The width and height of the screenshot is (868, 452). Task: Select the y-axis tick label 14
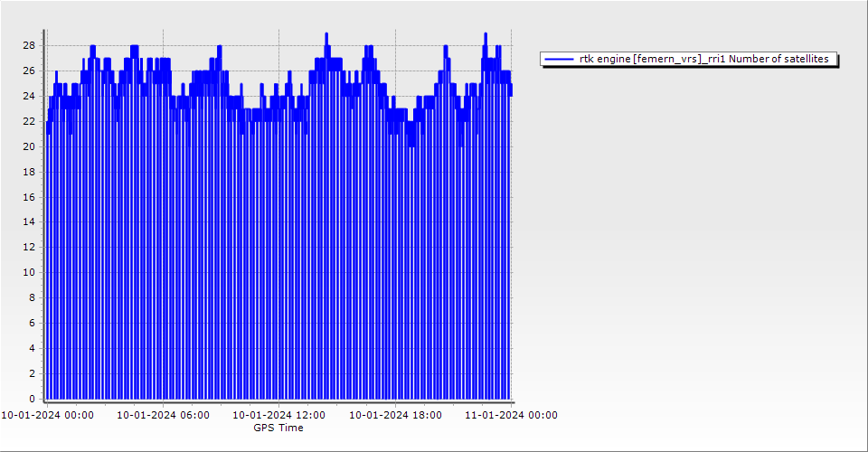pyautogui.click(x=29, y=221)
